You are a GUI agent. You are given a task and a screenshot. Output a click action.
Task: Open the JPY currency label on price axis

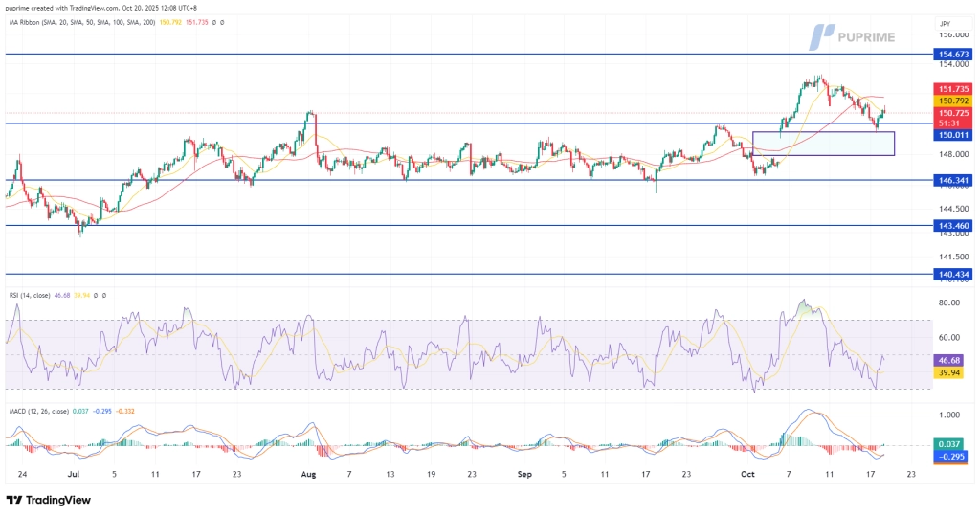pos(945,20)
